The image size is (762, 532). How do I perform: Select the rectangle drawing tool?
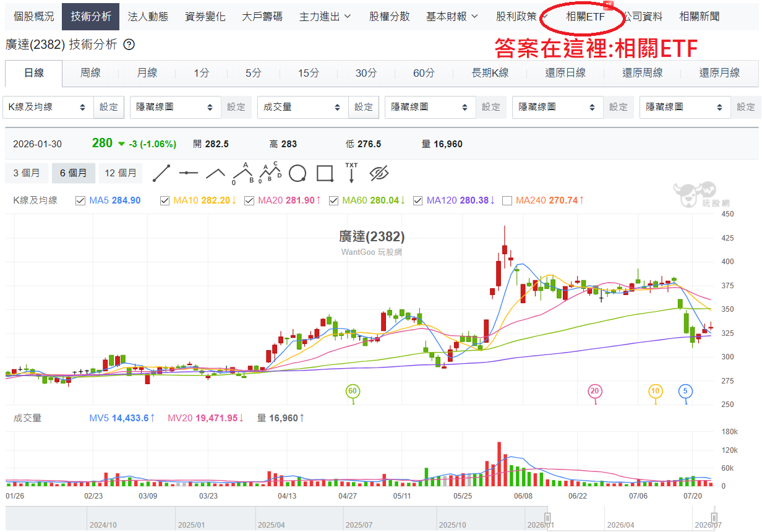325,173
